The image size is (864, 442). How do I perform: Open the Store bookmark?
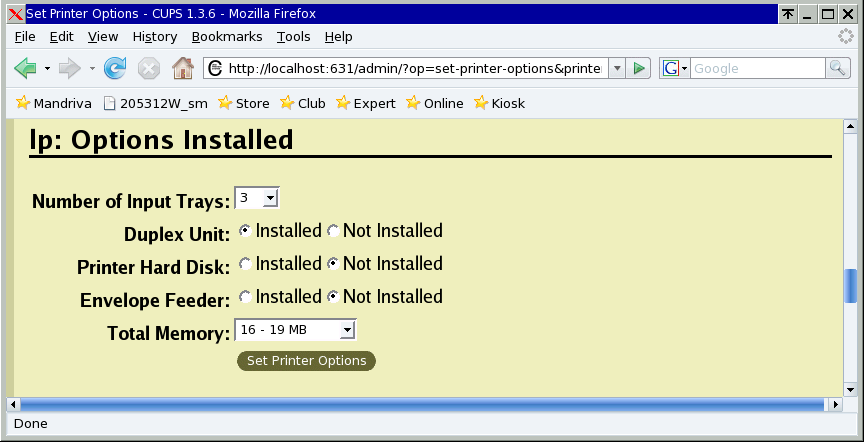pos(244,103)
